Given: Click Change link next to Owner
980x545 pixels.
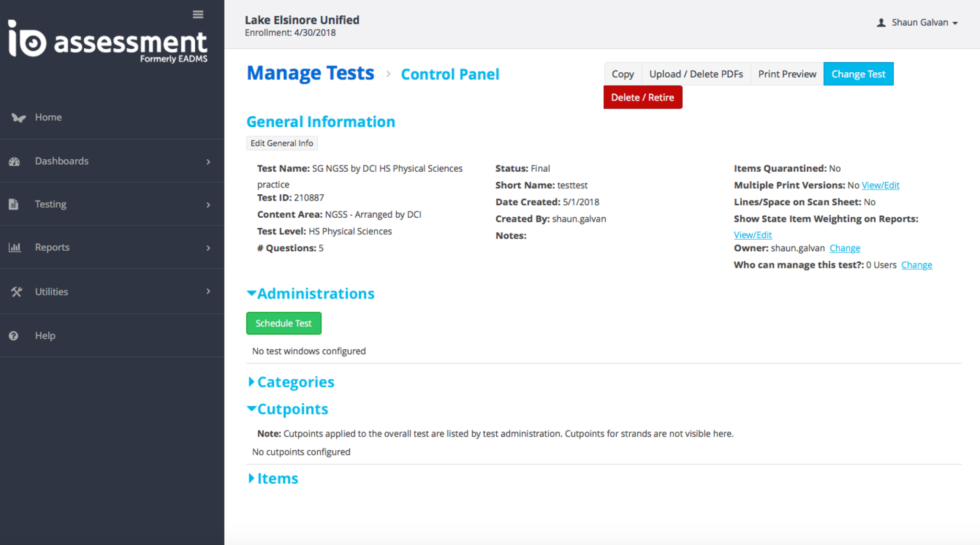Looking at the screenshot, I should 845,248.
